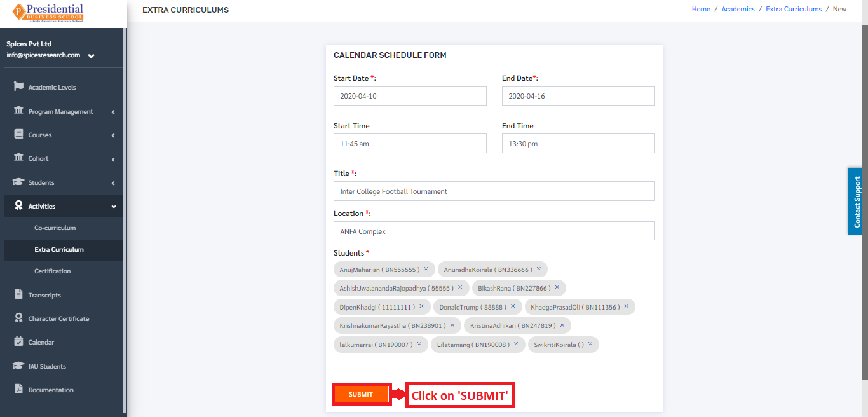
Task: Remove DipenKhadgi tag via x icon
Action: coord(421,306)
